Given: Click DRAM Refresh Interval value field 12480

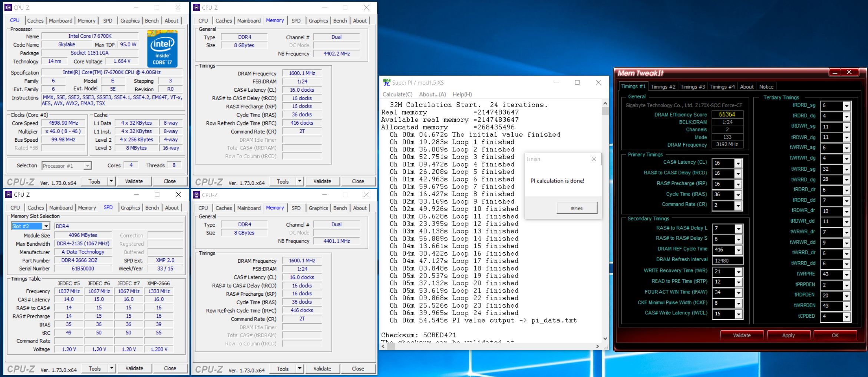Looking at the screenshot, I should pos(727,260).
